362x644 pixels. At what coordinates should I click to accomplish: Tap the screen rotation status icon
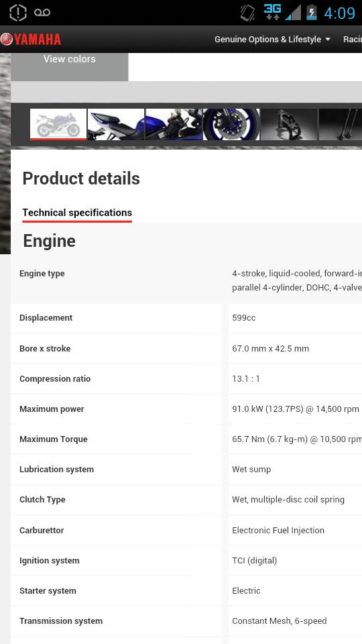[x=247, y=13]
